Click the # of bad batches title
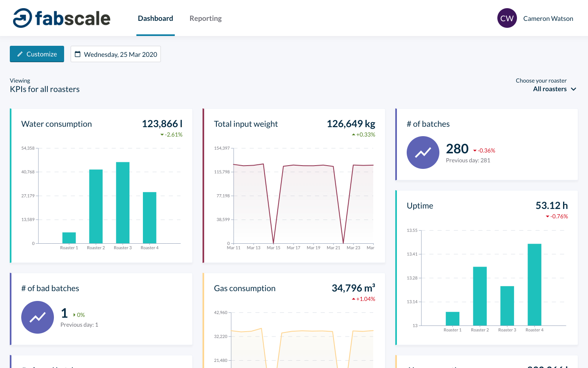588x368 pixels. [x=50, y=288]
